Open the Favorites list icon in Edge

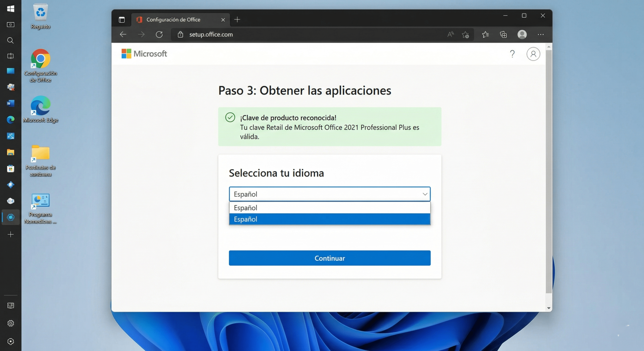pyautogui.click(x=485, y=34)
